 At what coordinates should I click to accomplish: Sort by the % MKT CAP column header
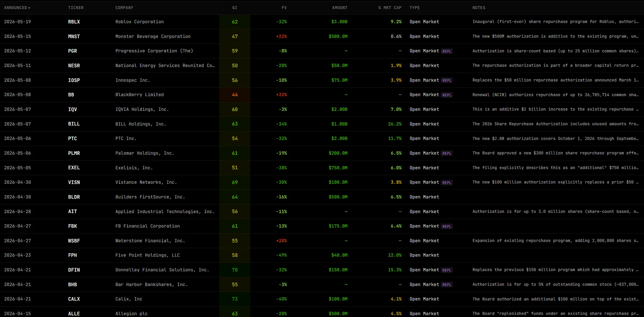[x=390, y=8]
